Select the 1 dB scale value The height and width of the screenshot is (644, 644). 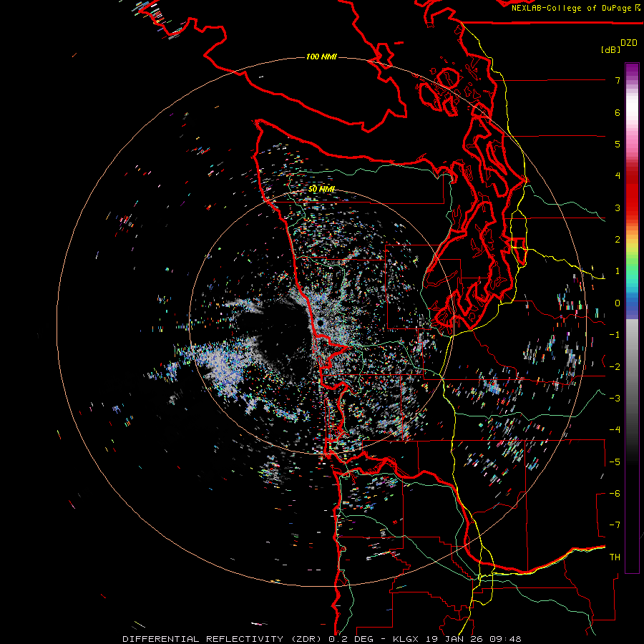click(618, 271)
